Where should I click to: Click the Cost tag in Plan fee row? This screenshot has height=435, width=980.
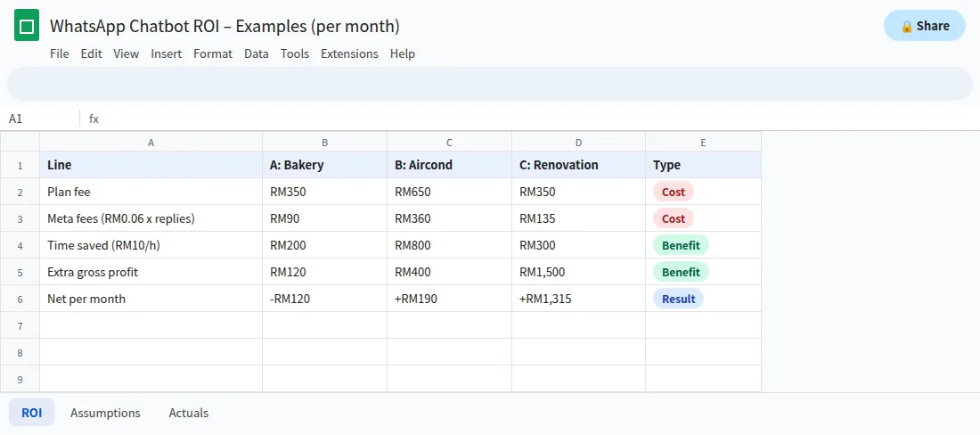point(674,192)
